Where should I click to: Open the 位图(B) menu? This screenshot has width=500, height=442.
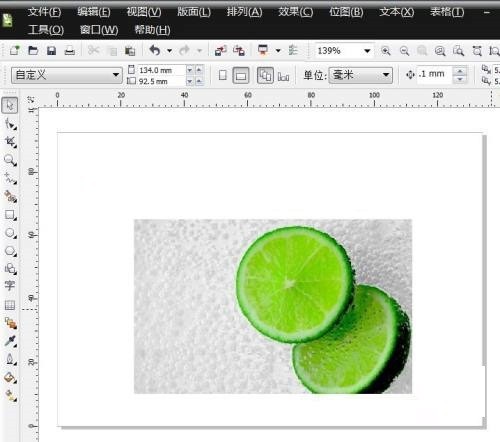(346, 12)
